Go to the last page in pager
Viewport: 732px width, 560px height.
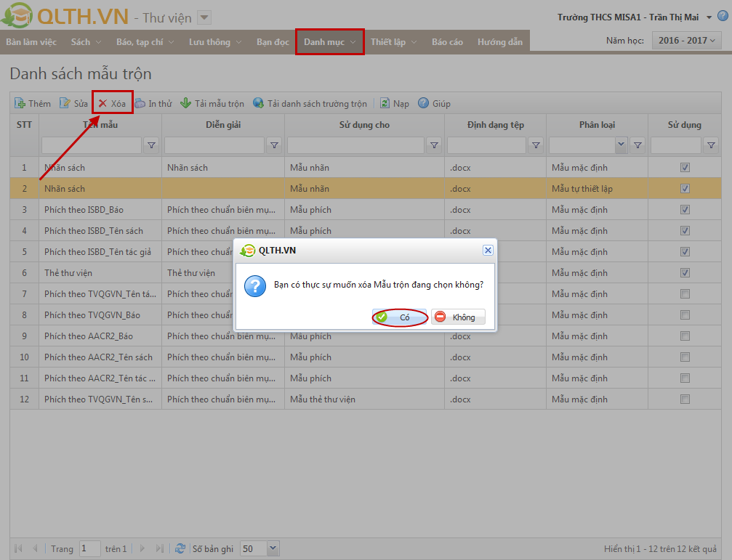point(160,548)
